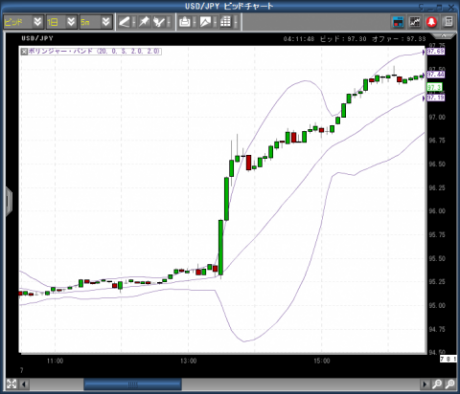460x394 pixels.
Task: Open the chart tools wrench icon
Action: pyautogui.click(x=159, y=22)
